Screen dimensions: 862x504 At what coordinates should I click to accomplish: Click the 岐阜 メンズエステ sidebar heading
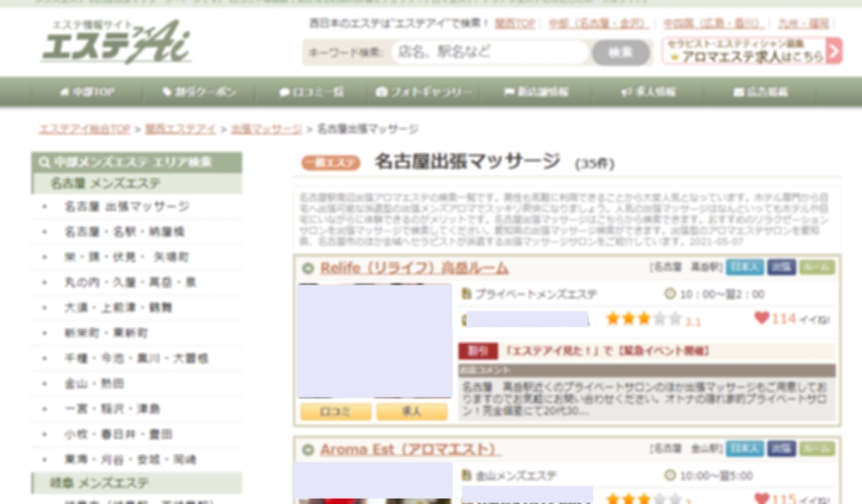pos(137,483)
